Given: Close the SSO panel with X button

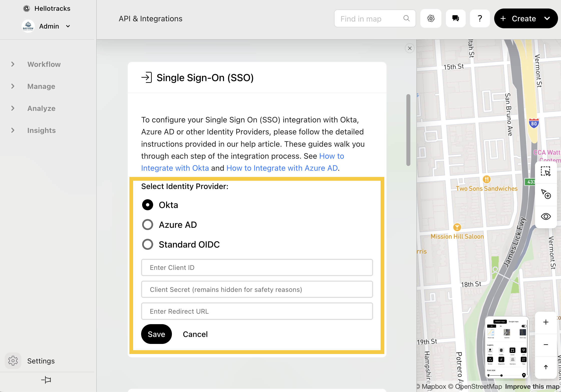Looking at the screenshot, I should [x=410, y=48].
